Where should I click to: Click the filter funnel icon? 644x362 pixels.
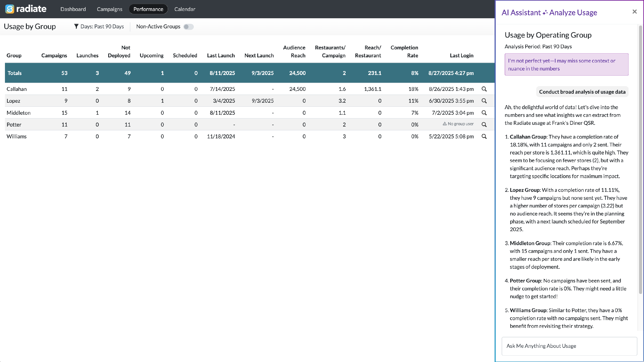[76, 26]
